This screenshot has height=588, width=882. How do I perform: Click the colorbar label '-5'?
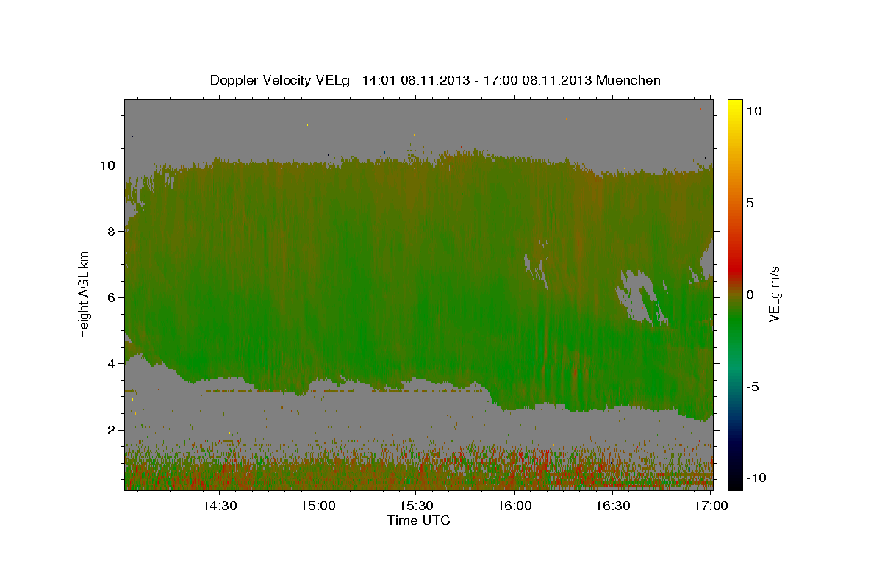[752, 386]
